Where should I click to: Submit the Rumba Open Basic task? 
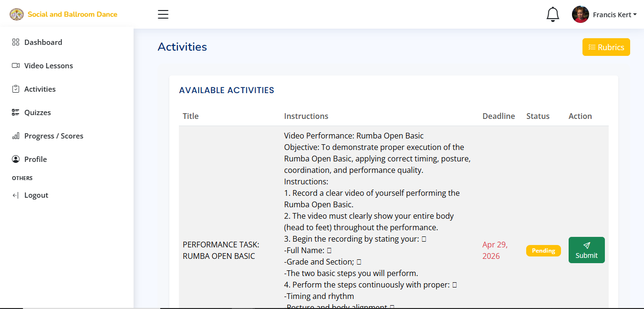(x=586, y=250)
